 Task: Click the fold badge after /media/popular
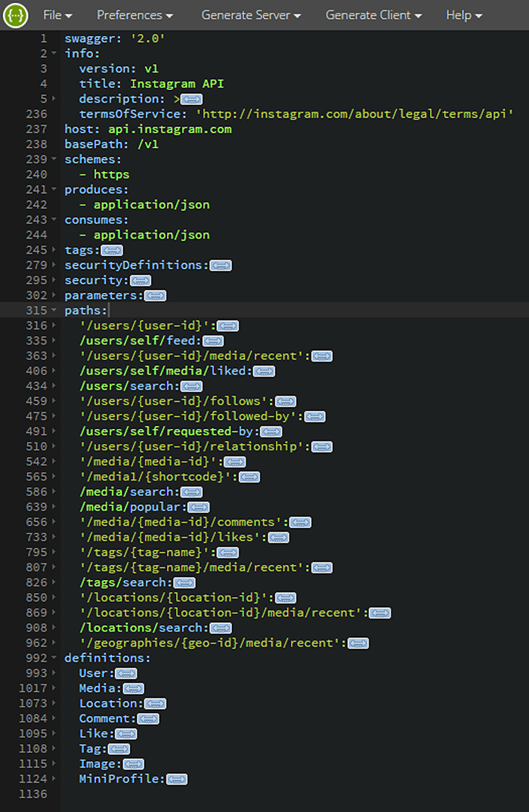[199, 507]
